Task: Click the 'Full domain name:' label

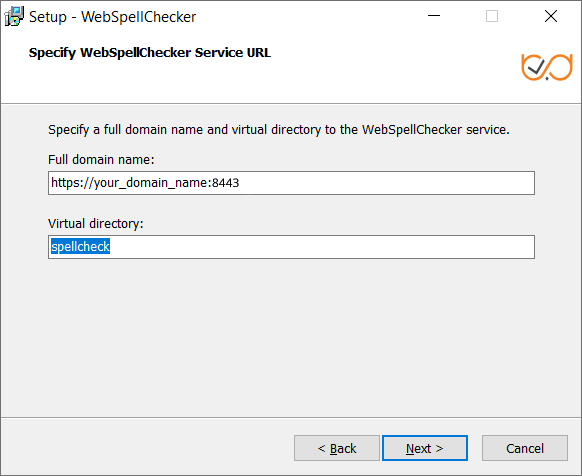Action: click(x=101, y=160)
